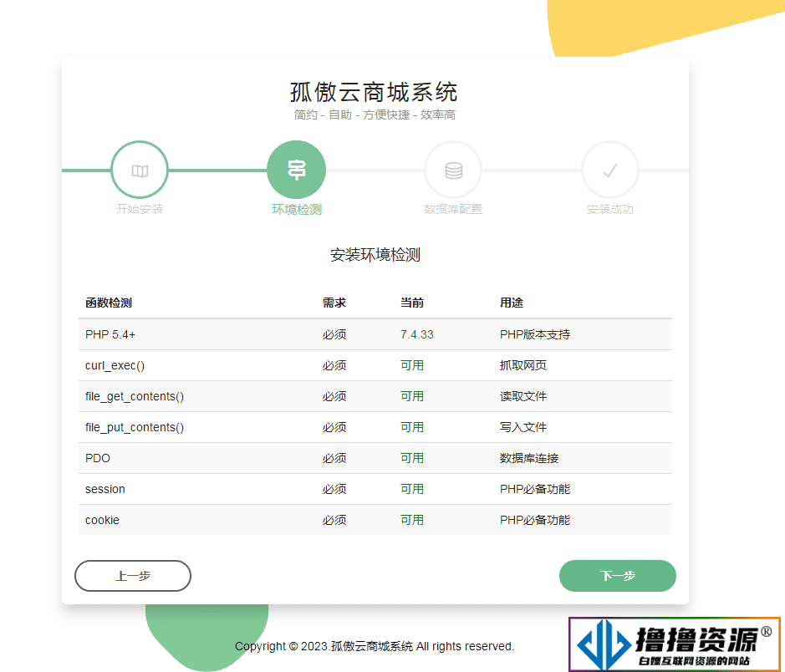Select the 开始安装 step label
This screenshot has width=785, height=672.
coord(140,209)
